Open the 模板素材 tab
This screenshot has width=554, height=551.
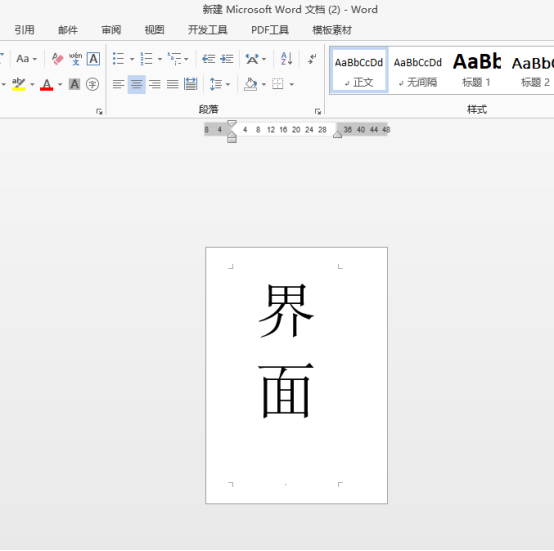coord(332,30)
